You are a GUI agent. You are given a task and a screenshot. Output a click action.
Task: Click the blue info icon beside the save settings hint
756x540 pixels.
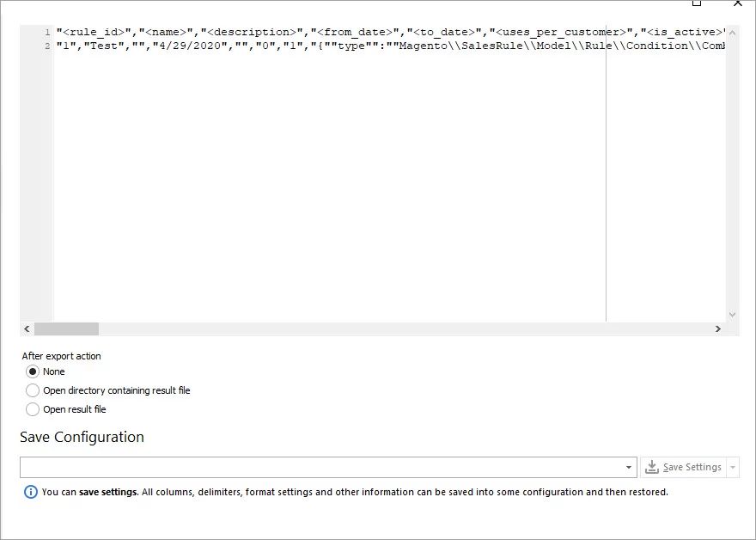[x=30, y=492]
